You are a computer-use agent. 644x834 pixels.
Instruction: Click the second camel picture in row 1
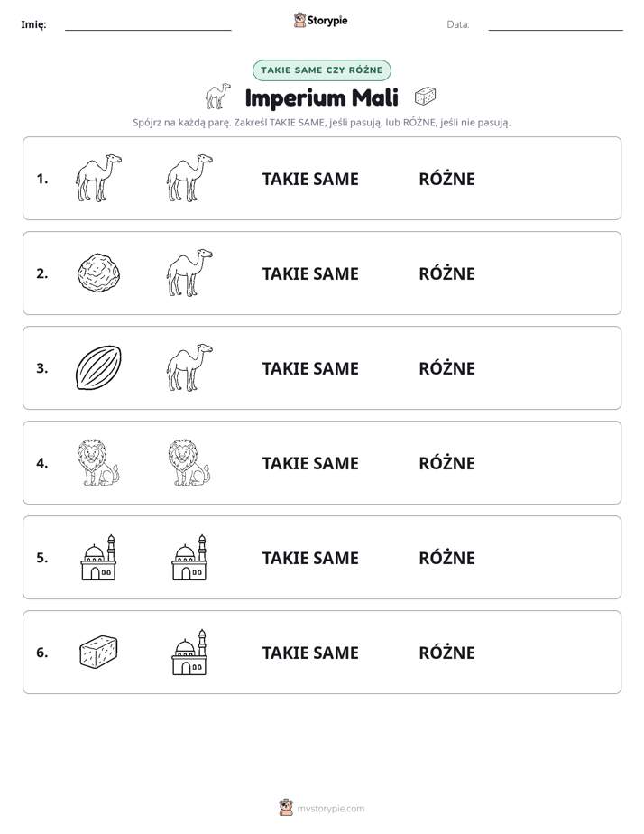click(189, 178)
